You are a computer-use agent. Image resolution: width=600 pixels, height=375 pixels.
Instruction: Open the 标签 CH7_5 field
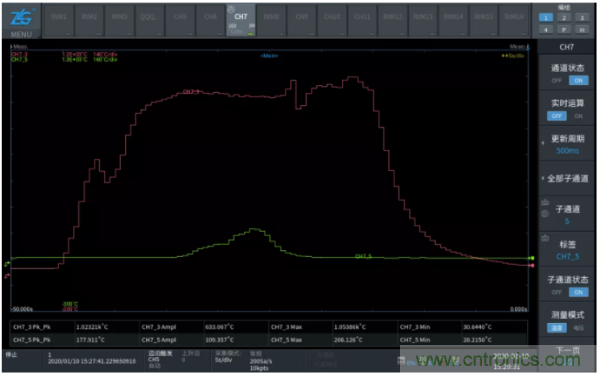pyautogui.click(x=567, y=250)
